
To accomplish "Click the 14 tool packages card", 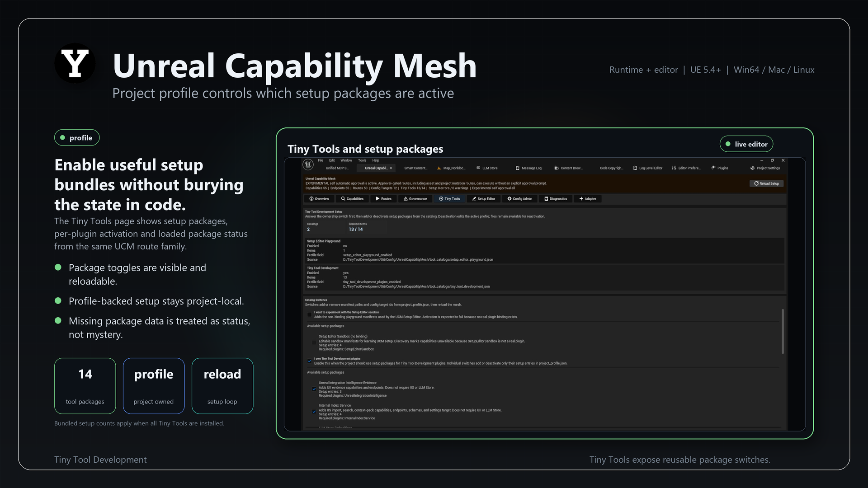I will pyautogui.click(x=85, y=386).
